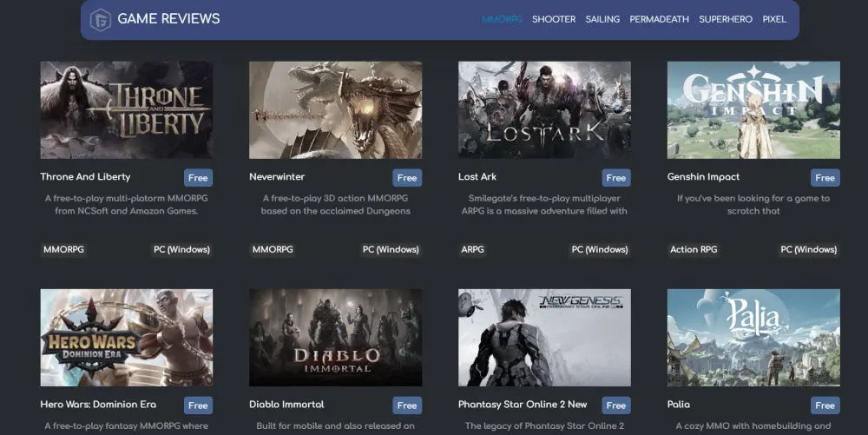View the Lost Ark cover image
The width and height of the screenshot is (868, 435).
[544, 110]
